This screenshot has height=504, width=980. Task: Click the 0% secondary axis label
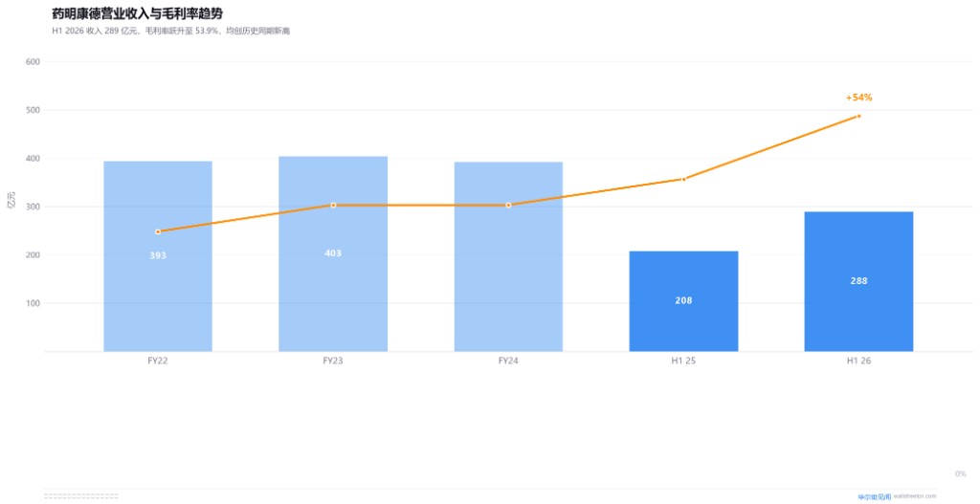960,474
